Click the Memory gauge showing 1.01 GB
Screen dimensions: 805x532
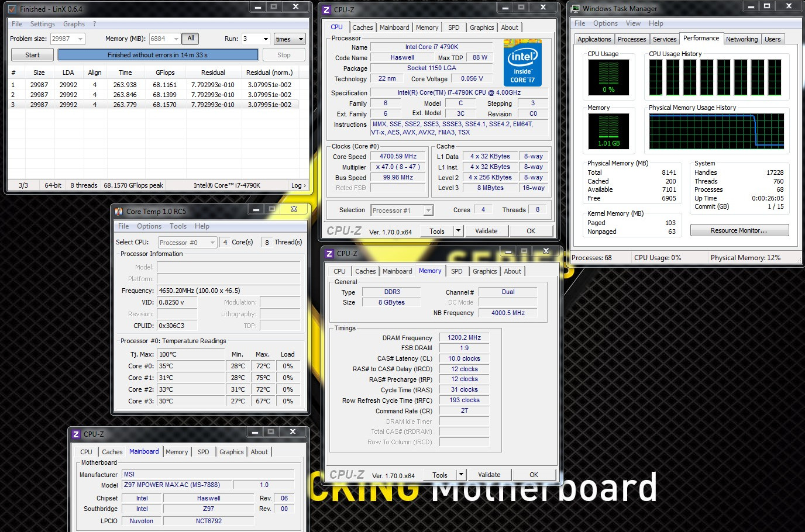pos(608,130)
